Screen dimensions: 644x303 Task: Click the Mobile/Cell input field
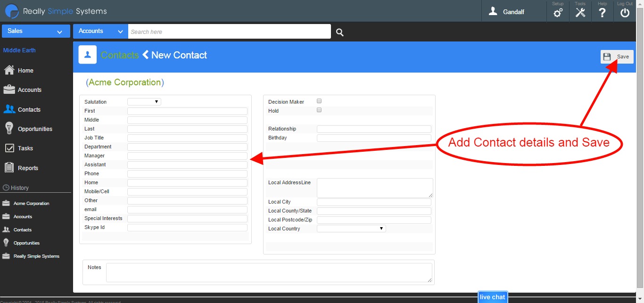point(187,192)
